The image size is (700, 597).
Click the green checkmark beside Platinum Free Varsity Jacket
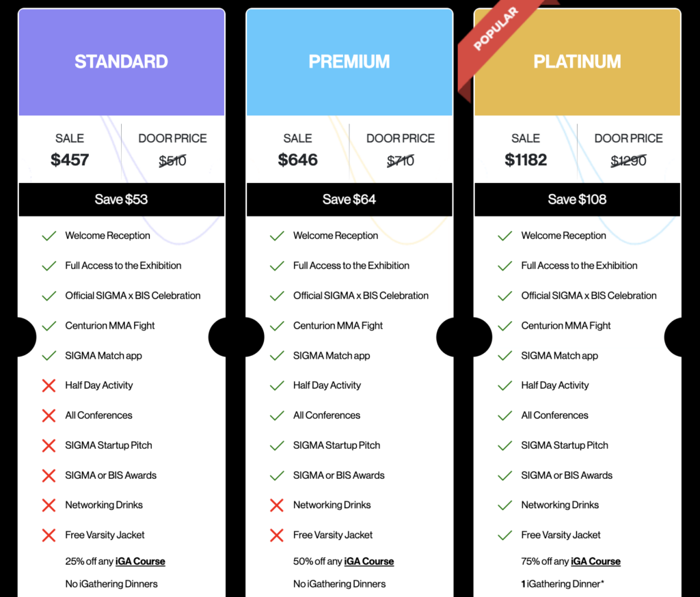(504, 535)
